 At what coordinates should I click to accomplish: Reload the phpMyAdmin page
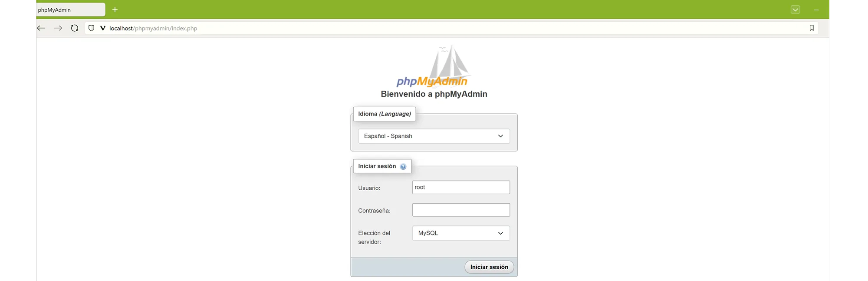pyautogui.click(x=75, y=28)
